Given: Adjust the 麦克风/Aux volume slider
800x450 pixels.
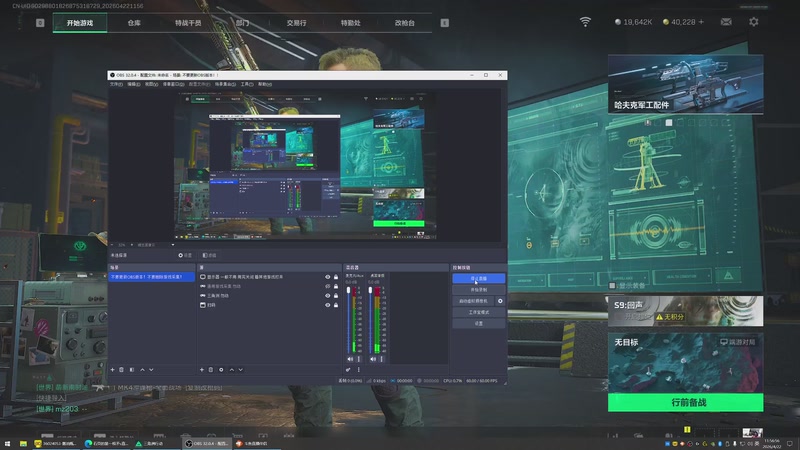Looking at the screenshot, I should [348, 319].
